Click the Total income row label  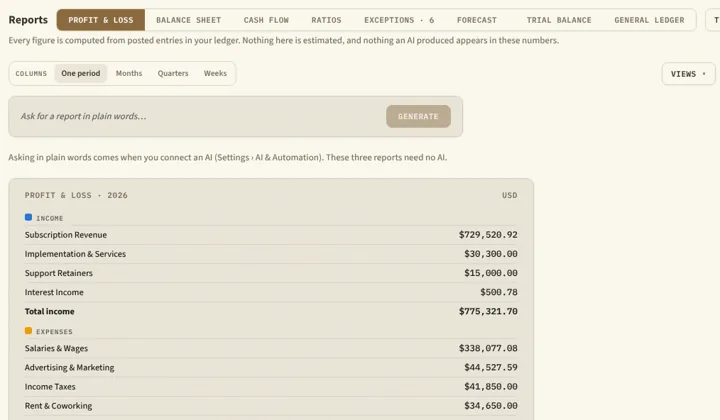[x=50, y=311]
